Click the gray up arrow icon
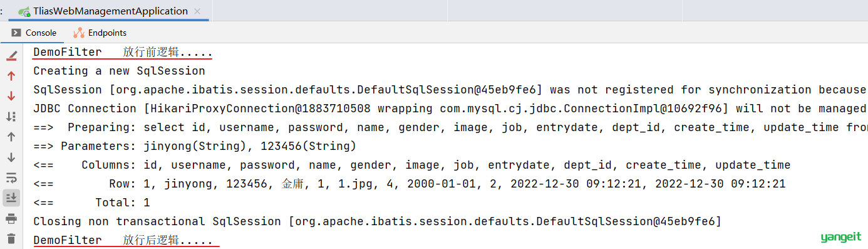This screenshot has height=249, width=868. (x=11, y=137)
